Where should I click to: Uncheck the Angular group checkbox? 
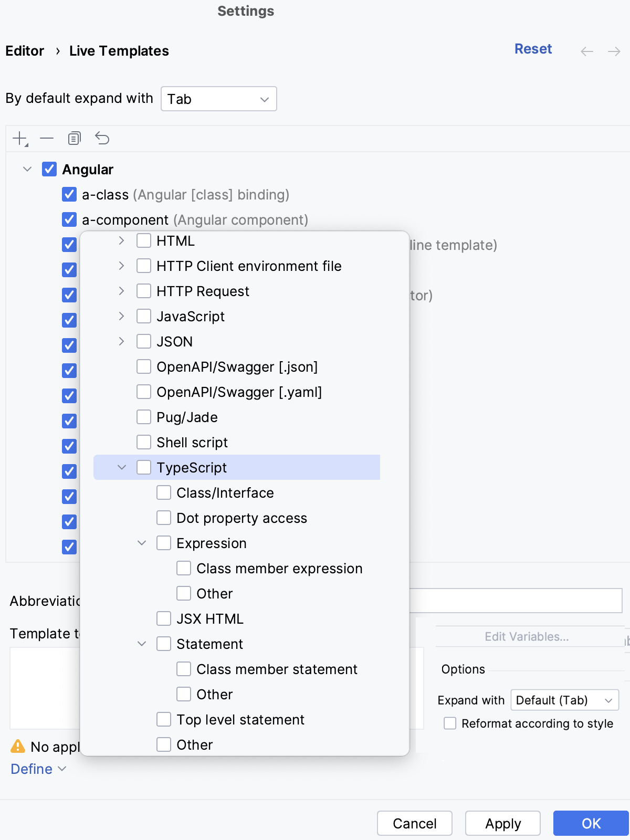tap(49, 169)
